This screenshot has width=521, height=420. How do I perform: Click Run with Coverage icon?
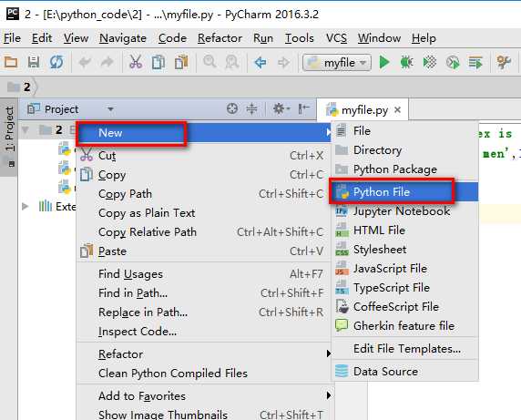[x=430, y=62]
